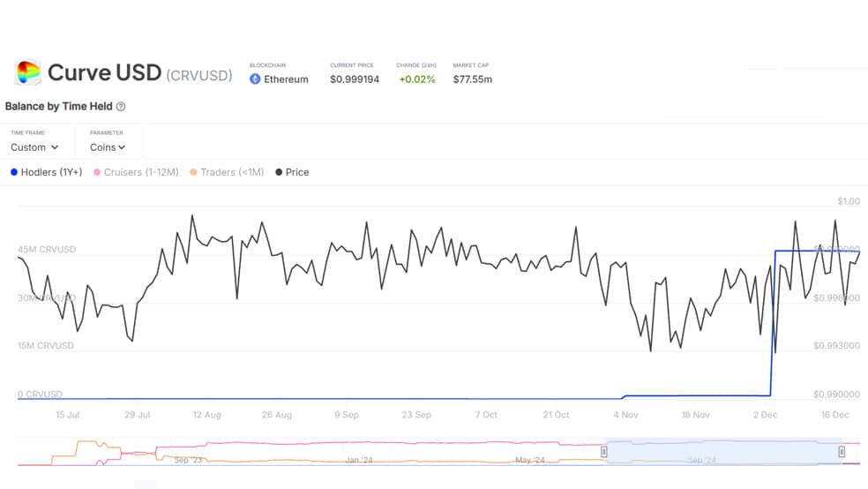868x489 pixels.
Task: Grab the right range slider handle
Action: point(842,452)
